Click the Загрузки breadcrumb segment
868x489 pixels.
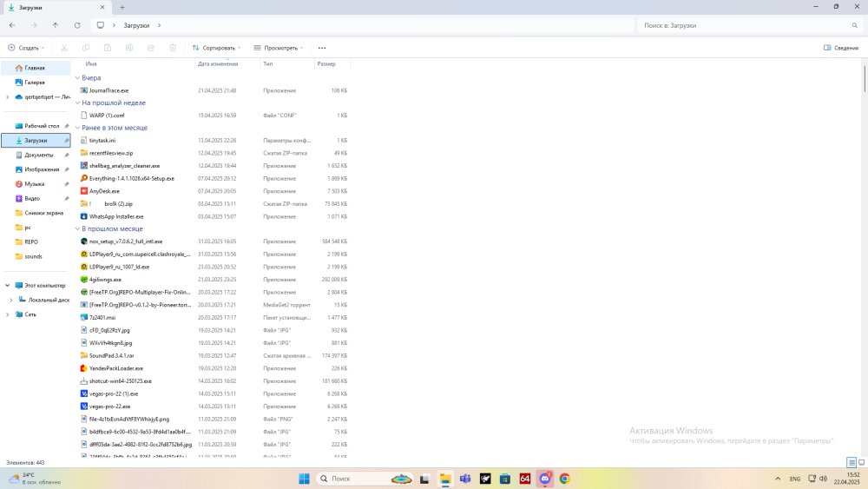136,25
